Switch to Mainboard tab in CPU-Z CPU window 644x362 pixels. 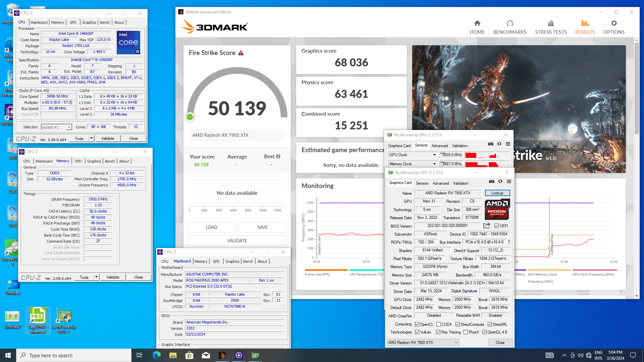(x=39, y=22)
